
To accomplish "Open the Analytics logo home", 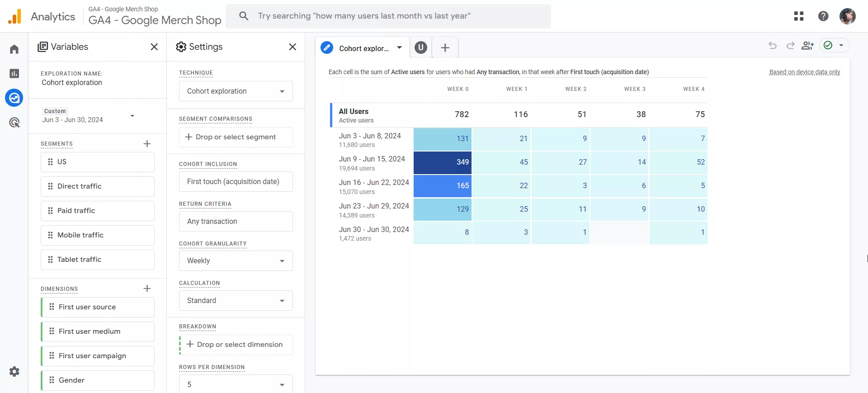I will point(14,16).
